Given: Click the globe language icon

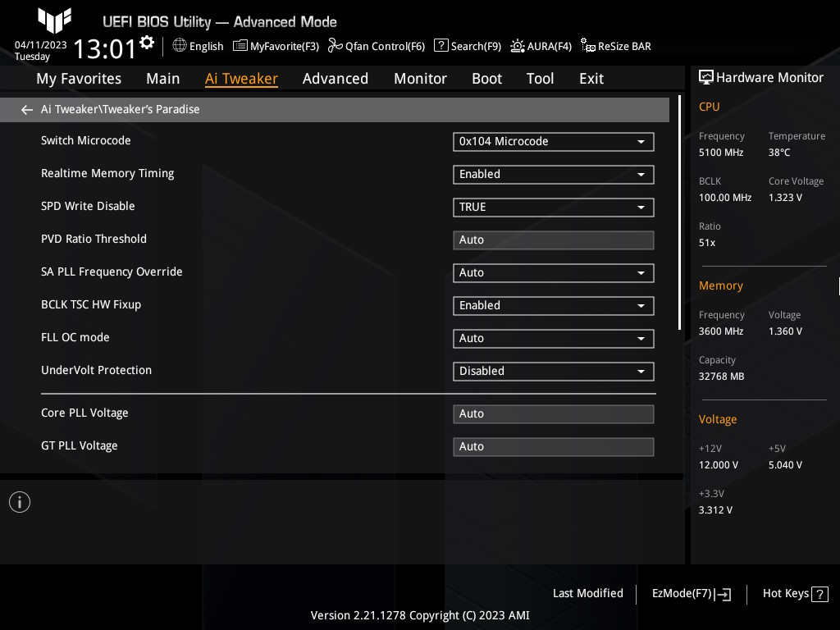Looking at the screenshot, I should point(180,46).
